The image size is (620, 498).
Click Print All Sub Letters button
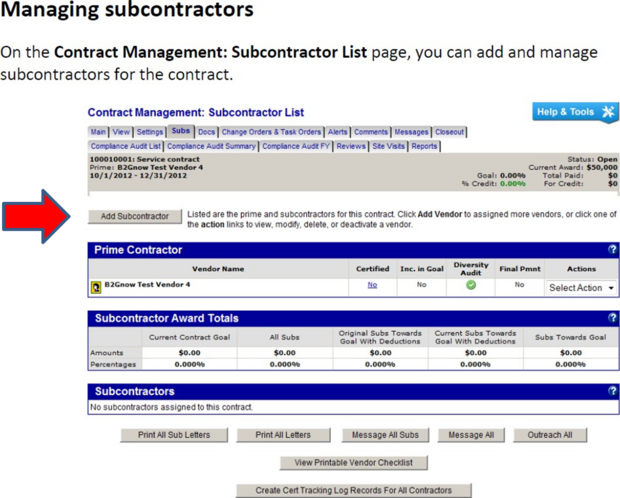coord(174,435)
